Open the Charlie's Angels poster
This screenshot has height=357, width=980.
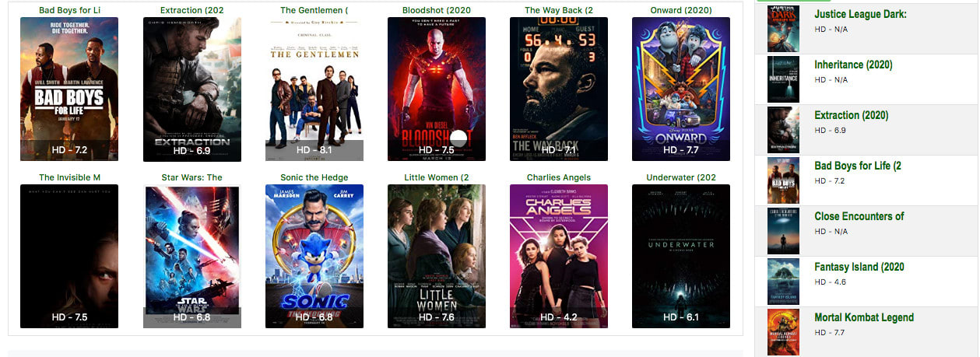(559, 256)
